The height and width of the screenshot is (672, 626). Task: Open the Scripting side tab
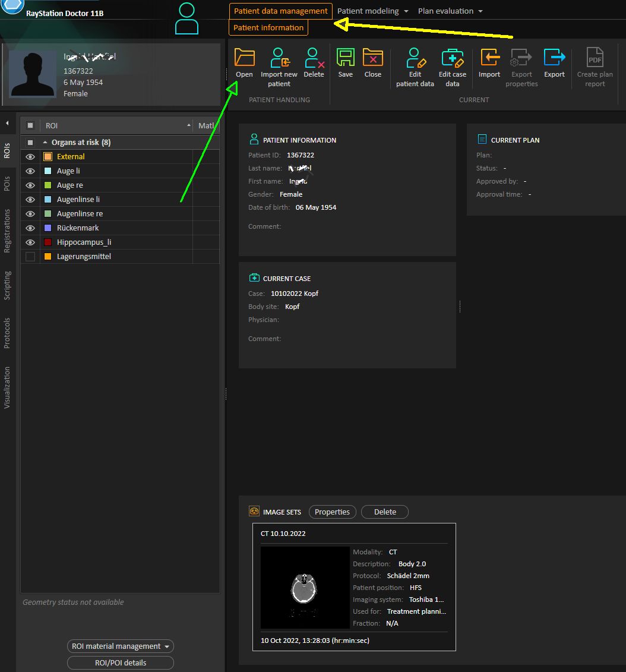[x=7, y=285]
